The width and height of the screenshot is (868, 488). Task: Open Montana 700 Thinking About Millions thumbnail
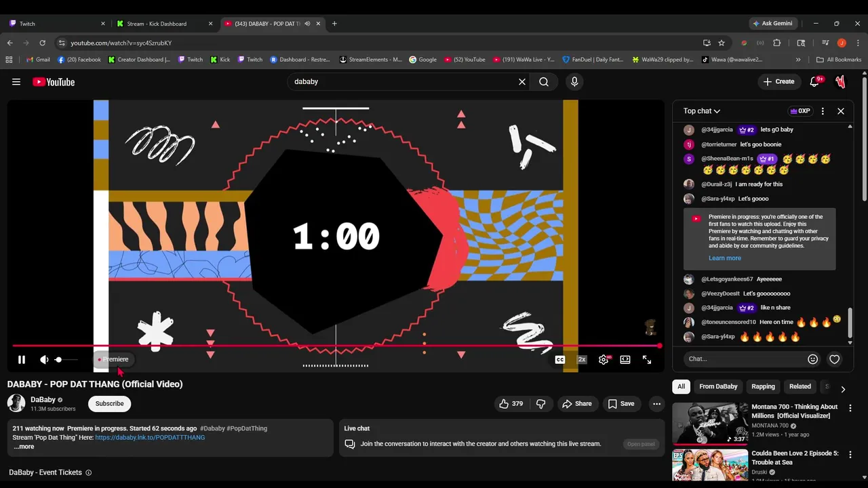point(710,424)
